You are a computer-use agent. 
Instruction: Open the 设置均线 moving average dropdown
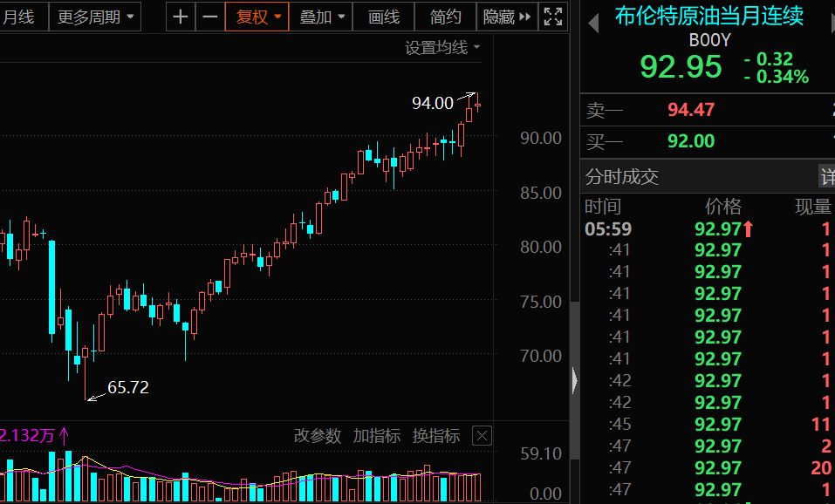[442, 48]
